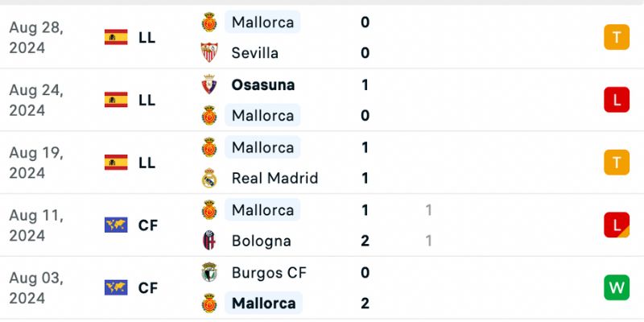This screenshot has width=644, height=322.
Task: Click the Bologna club crest
Action: (209, 241)
